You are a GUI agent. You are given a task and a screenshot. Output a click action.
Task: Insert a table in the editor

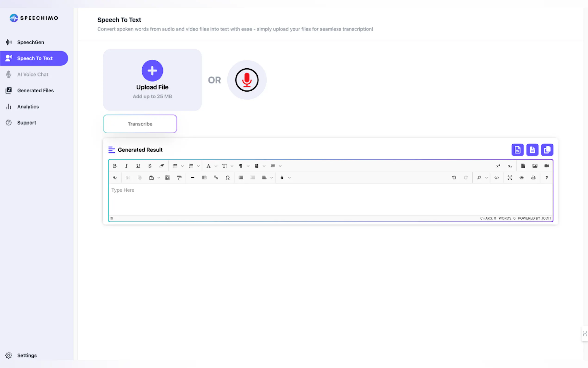204,178
